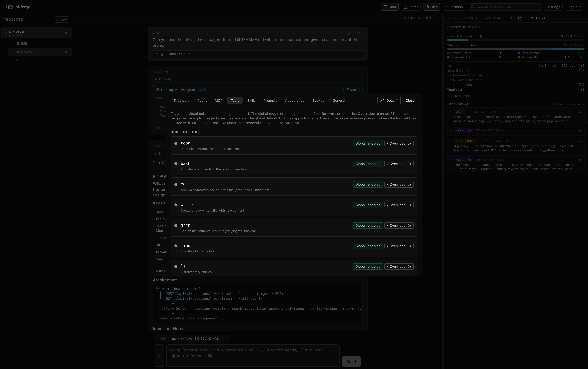Refresh the Context Inspector
This screenshot has width=588, height=369.
point(582,27)
